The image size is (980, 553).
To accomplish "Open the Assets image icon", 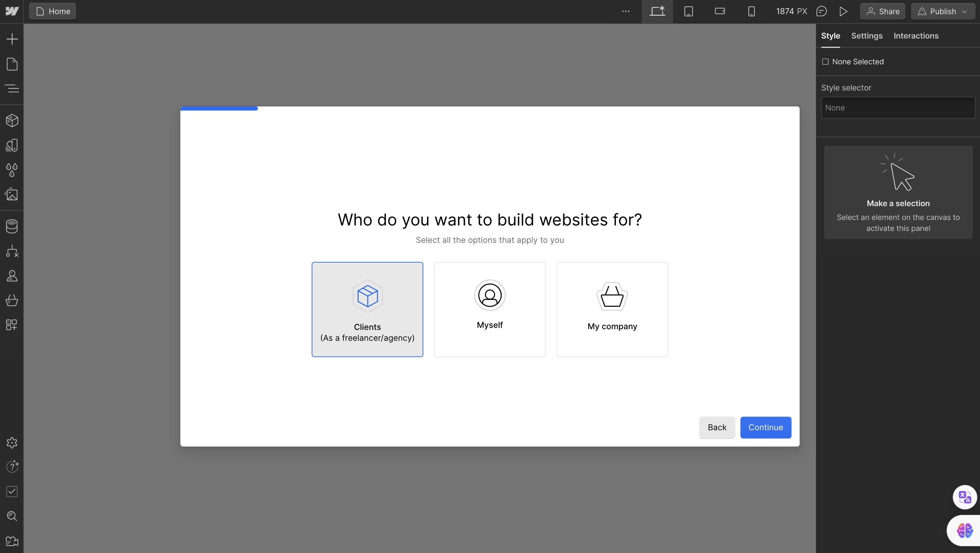I will click(x=12, y=194).
